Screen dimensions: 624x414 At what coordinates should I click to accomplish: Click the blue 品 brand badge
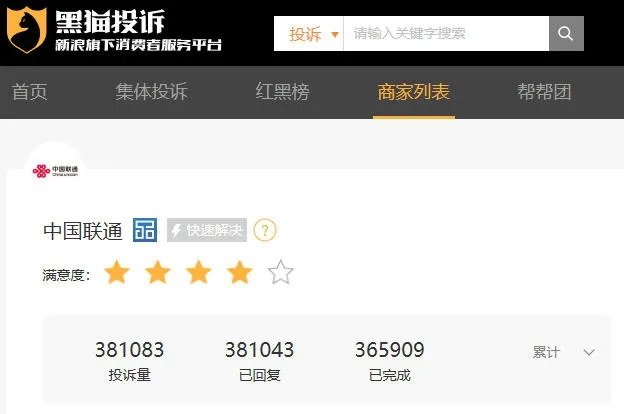[145, 230]
